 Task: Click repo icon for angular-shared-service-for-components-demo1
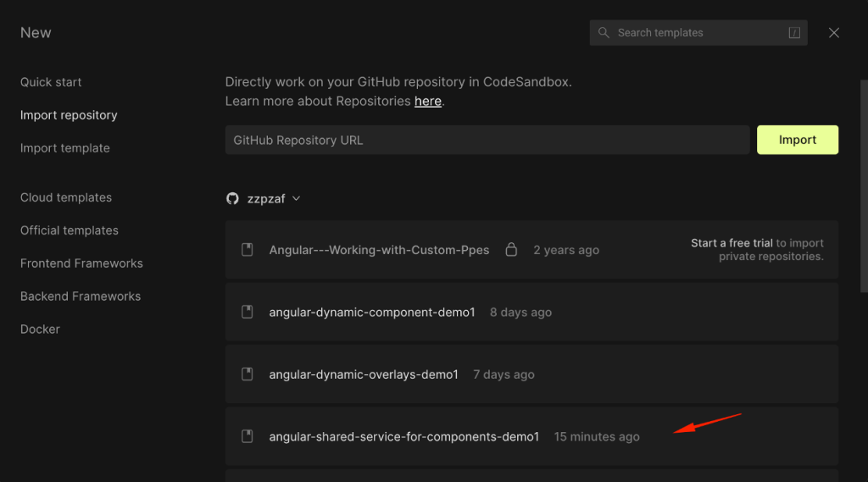247,436
